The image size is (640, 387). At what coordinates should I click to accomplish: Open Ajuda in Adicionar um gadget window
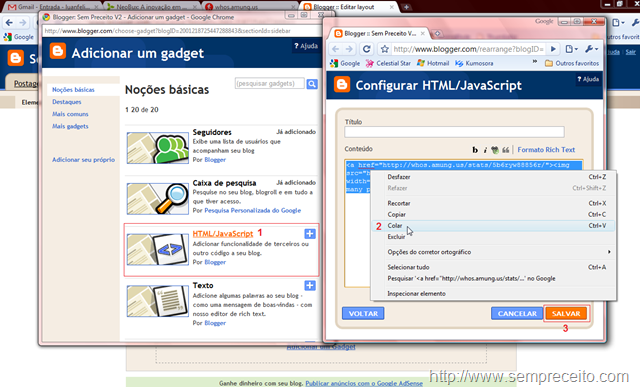coord(306,46)
